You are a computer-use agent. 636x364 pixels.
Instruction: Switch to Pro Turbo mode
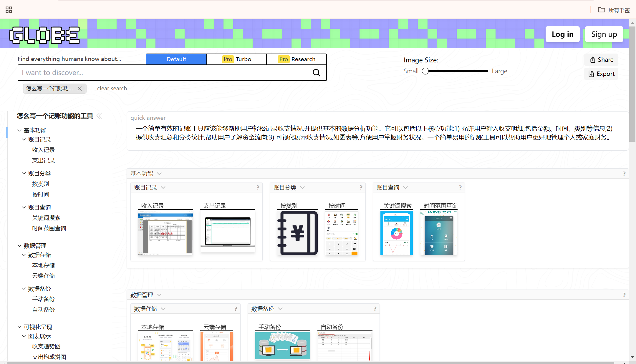point(236,59)
